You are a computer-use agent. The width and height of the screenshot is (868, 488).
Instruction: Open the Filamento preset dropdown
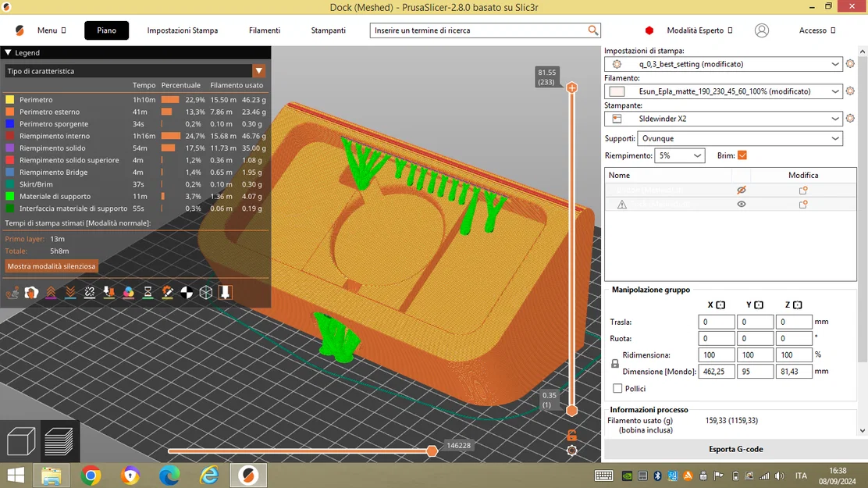point(724,91)
